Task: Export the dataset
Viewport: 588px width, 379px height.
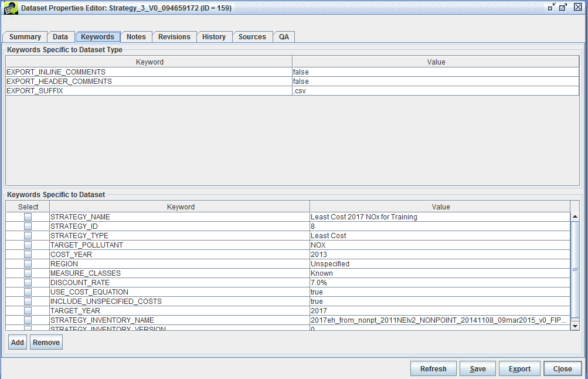Action: coord(519,368)
